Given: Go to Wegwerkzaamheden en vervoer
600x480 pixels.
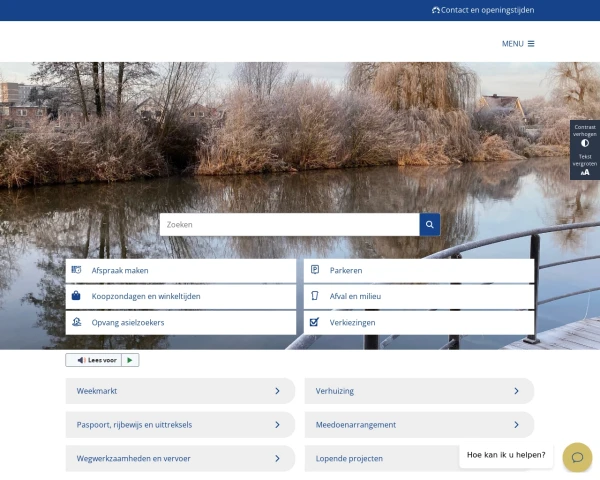Looking at the screenshot, I should click(134, 458).
